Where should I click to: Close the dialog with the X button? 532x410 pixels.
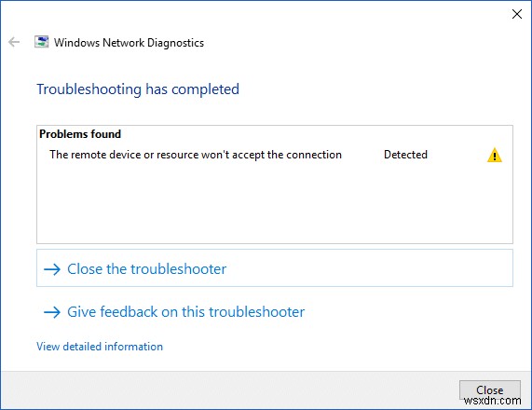point(517,14)
